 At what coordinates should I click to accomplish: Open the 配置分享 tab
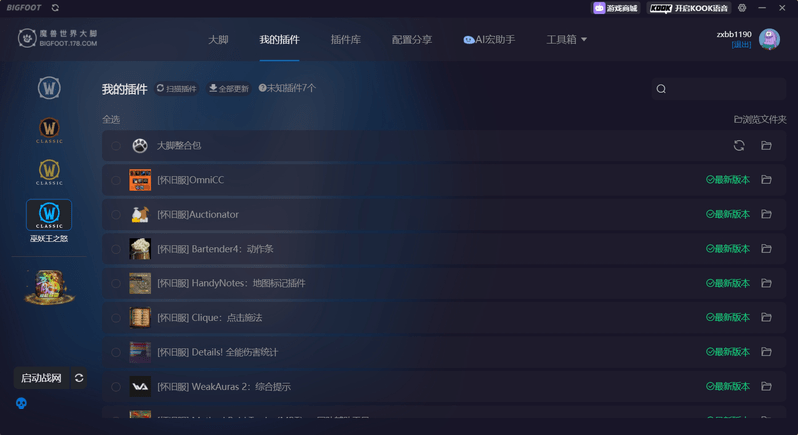(x=411, y=40)
